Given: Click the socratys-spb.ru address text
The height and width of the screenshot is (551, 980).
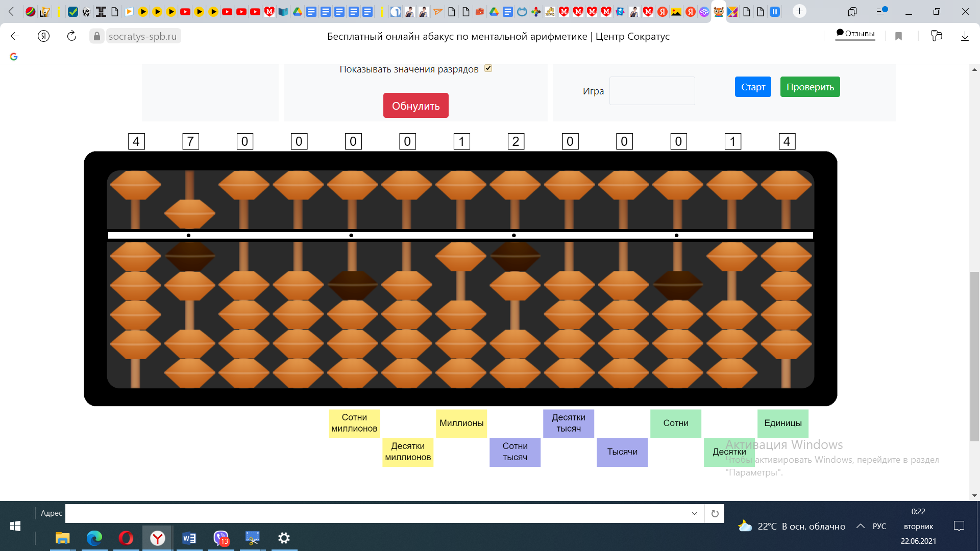Looking at the screenshot, I should 143,36.
